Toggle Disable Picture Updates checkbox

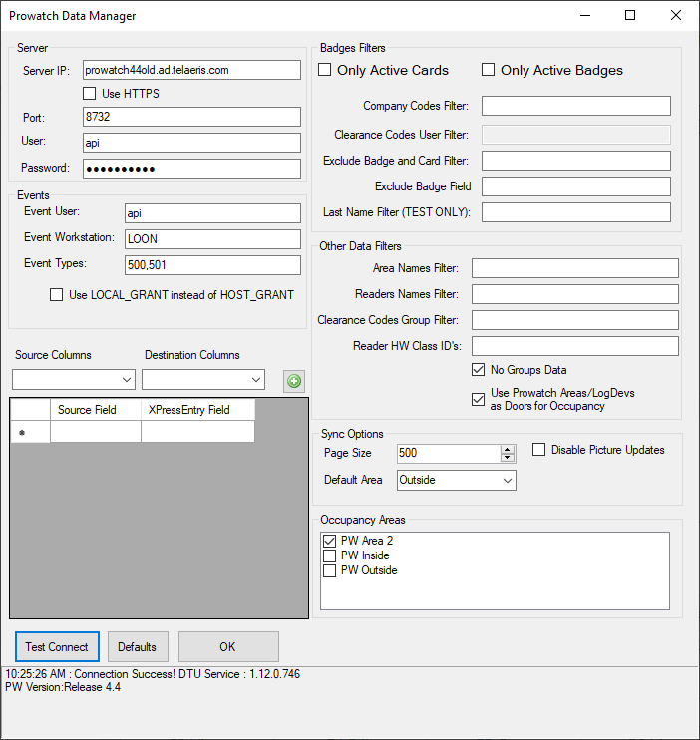(539, 450)
